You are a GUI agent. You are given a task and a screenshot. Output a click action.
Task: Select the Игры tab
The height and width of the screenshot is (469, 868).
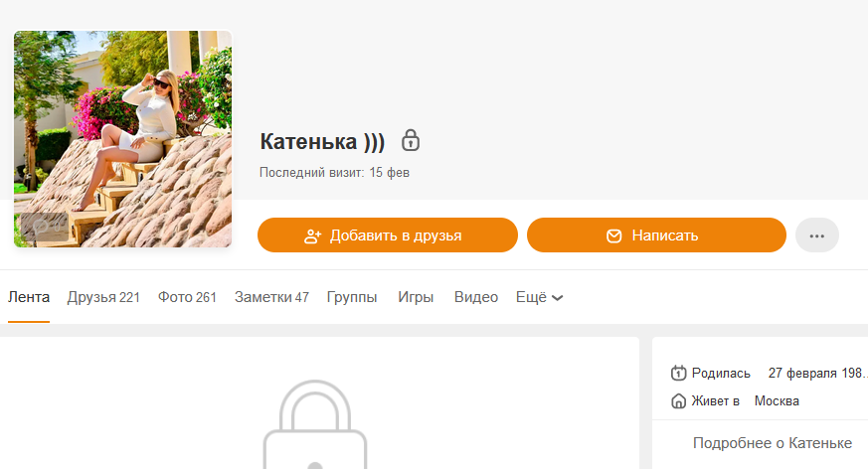(416, 297)
